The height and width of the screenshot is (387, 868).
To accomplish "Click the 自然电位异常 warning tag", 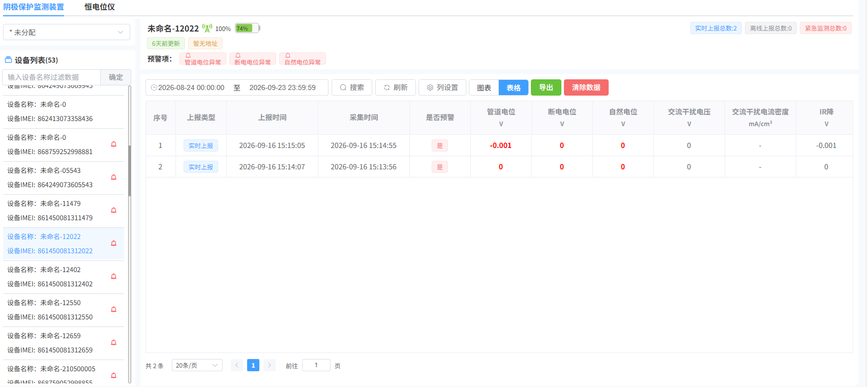I will (303, 59).
